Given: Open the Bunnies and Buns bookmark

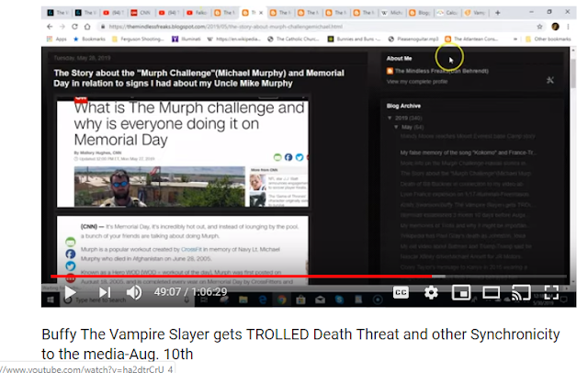Looking at the screenshot, I should click(354, 39).
